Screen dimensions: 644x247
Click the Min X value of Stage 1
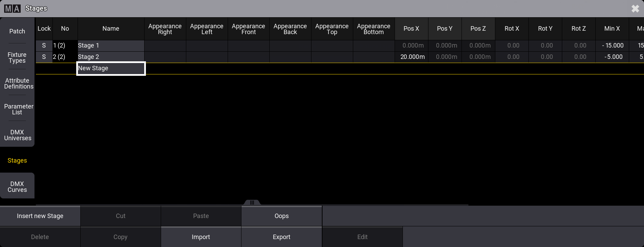tap(612, 45)
